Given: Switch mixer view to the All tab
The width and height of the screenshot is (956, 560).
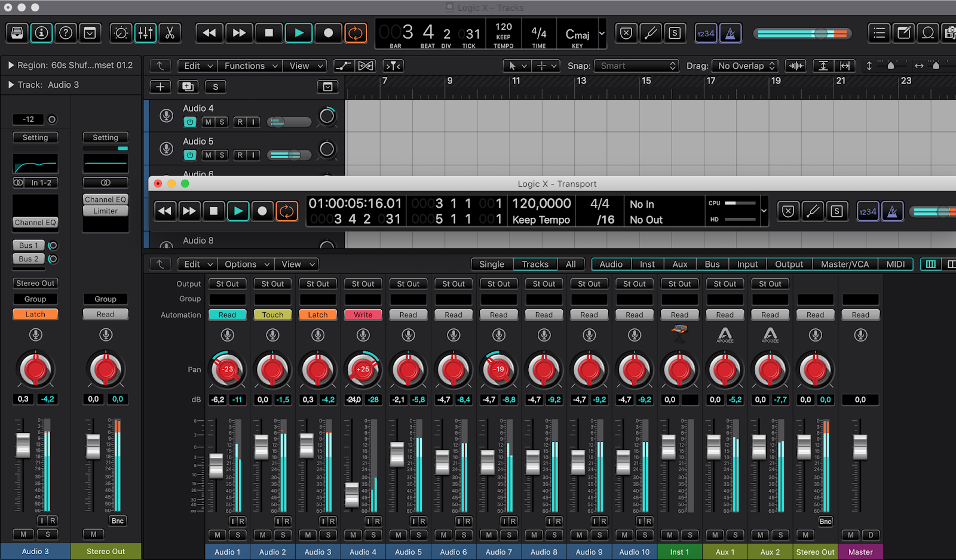Looking at the screenshot, I should pos(571,264).
